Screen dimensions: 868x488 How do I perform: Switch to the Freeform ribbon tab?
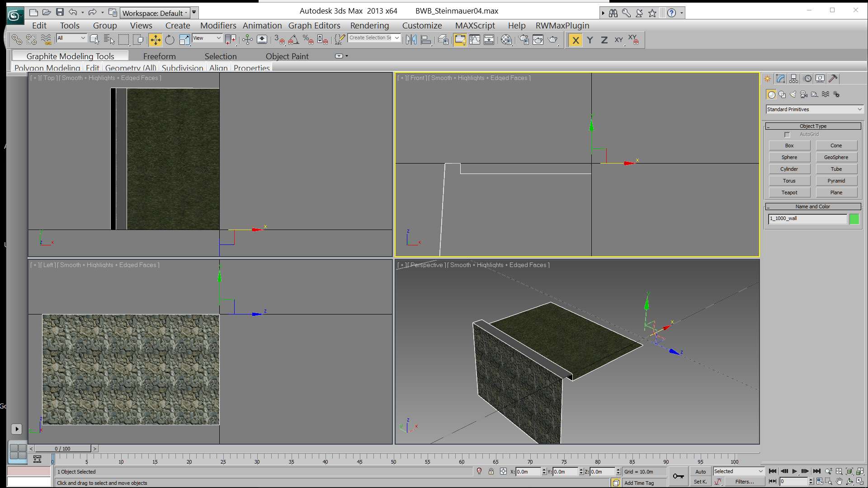pos(159,56)
